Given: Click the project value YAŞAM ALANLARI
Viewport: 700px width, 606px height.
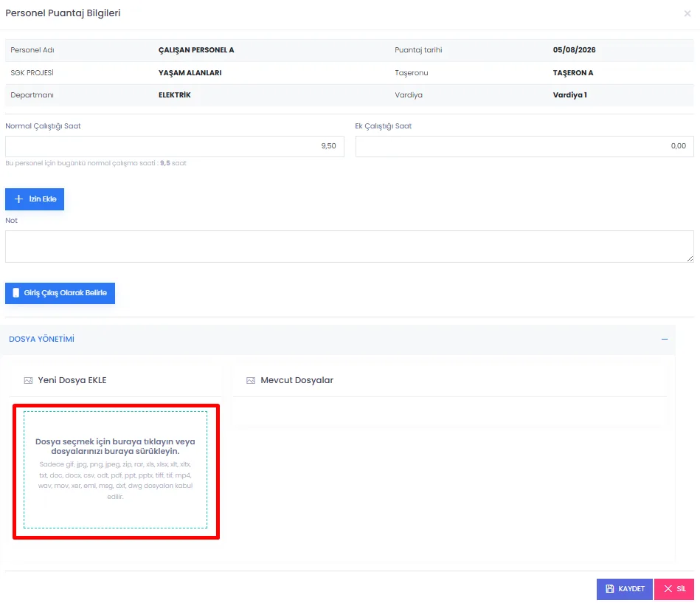Looking at the screenshot, I should pyautogui.click(x=190, y=73).
